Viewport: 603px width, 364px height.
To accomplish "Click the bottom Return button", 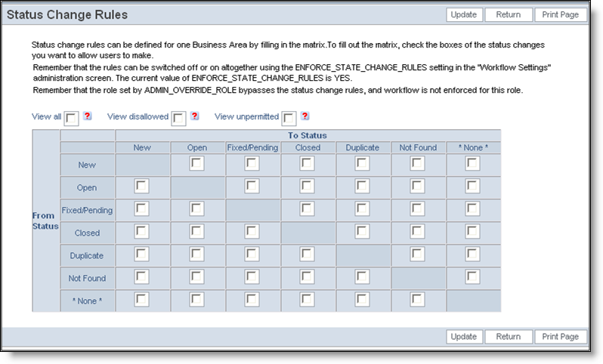I will tap(509, 337).
